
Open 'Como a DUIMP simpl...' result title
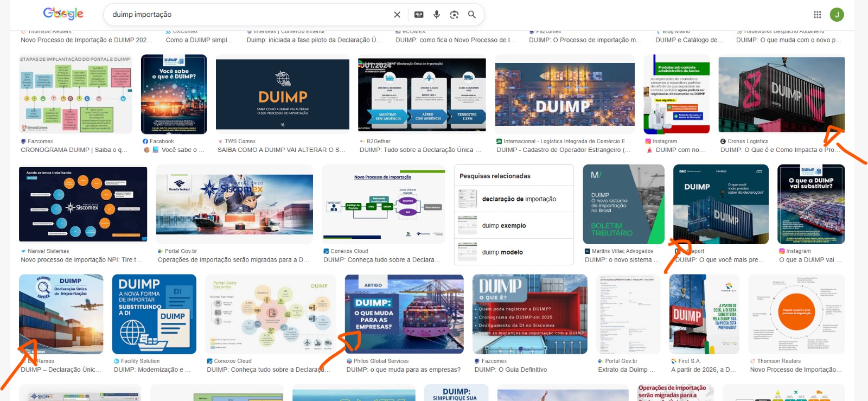[199, 40]
